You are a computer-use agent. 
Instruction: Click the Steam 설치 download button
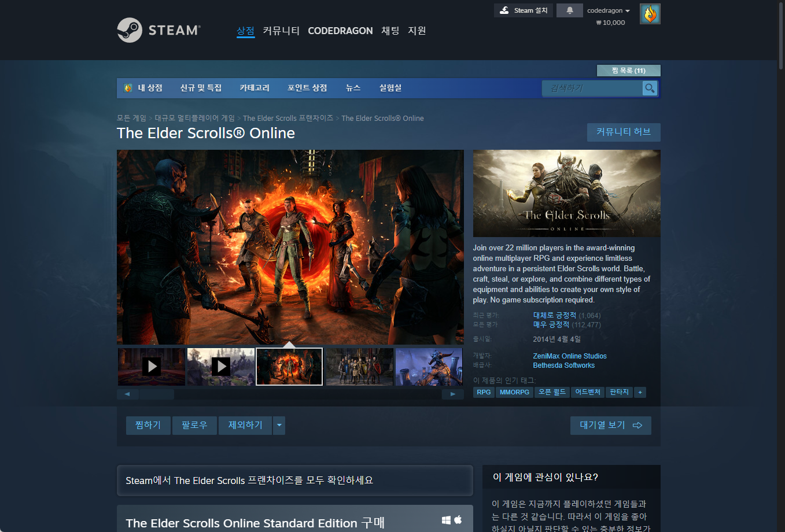(x=524, y=10)
